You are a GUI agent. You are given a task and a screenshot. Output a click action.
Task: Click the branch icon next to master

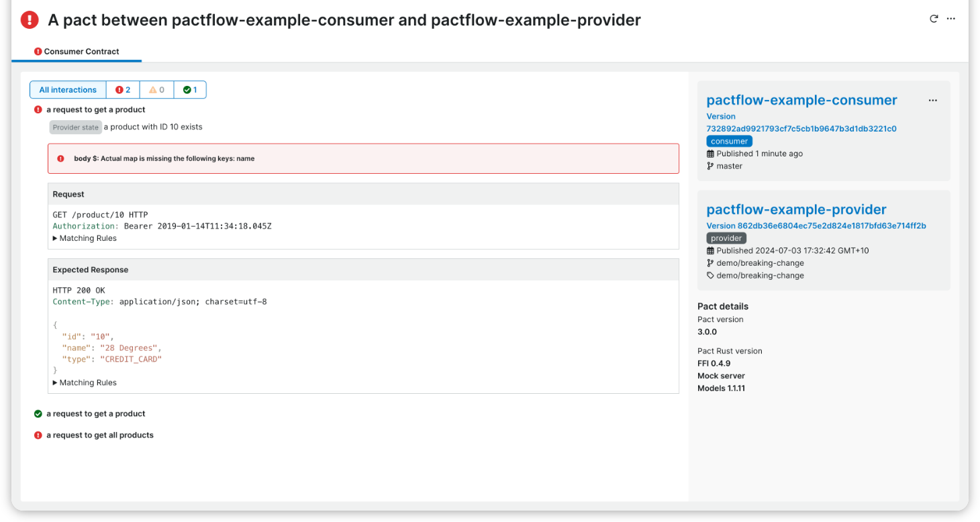coord(709,166)
